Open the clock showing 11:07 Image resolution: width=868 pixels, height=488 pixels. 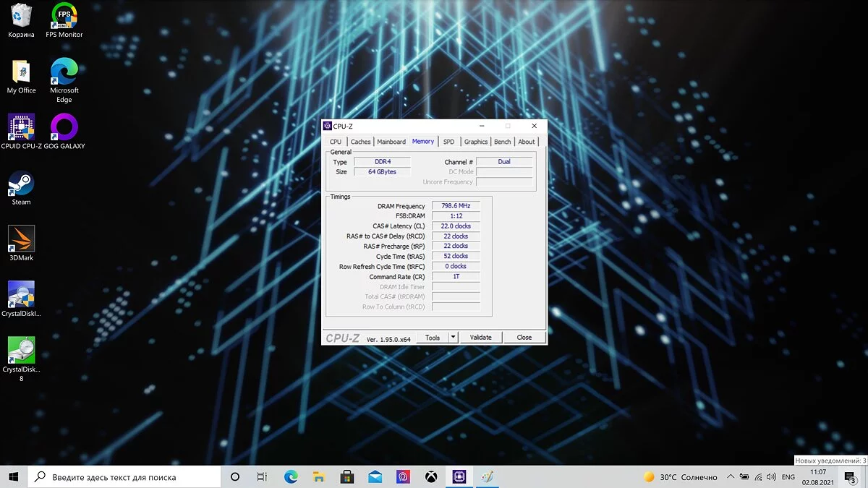(x=818, y=477)
